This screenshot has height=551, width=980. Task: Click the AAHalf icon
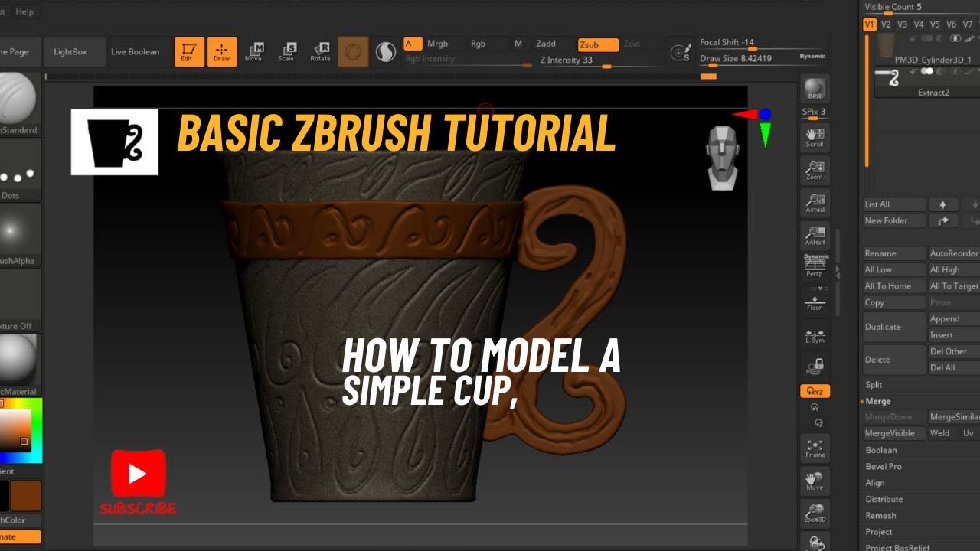(x=815, y=234)
